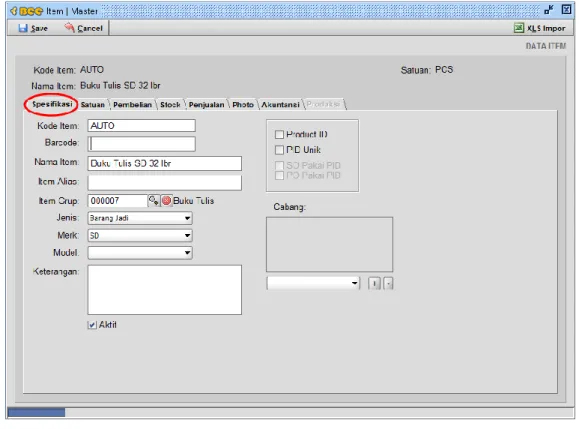Click the disabled Produksi tab
The image size is (579, 429).
(323, 104)
